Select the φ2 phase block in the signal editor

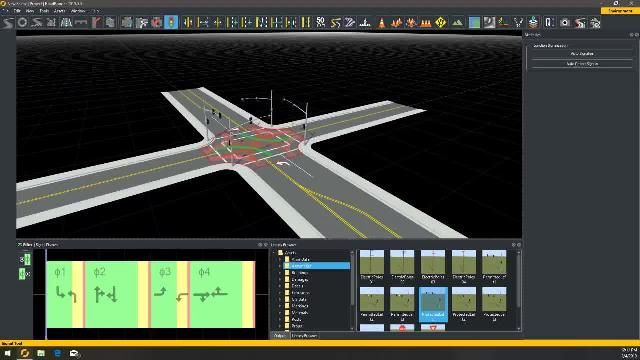click(111, 294)
